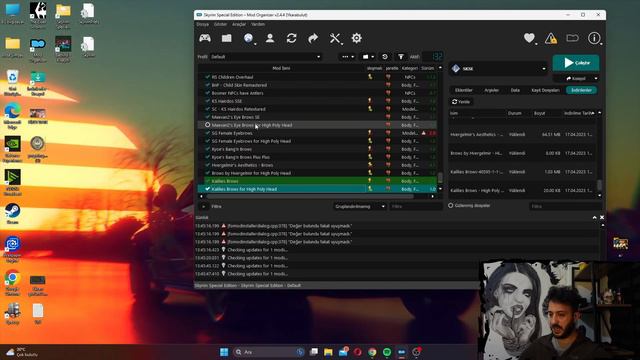Switch to the Data tab
Image resolution: width=640 pixels, height=360 pixels.
click(x=516, y=90)
